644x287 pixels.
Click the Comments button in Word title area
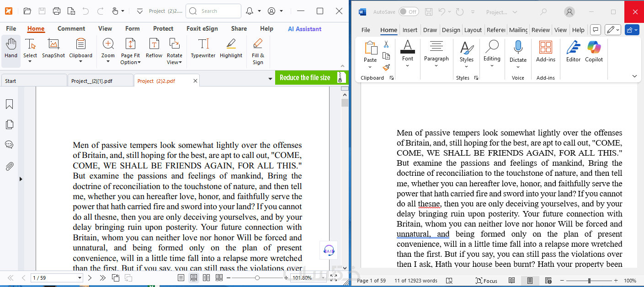pos(595,30)
